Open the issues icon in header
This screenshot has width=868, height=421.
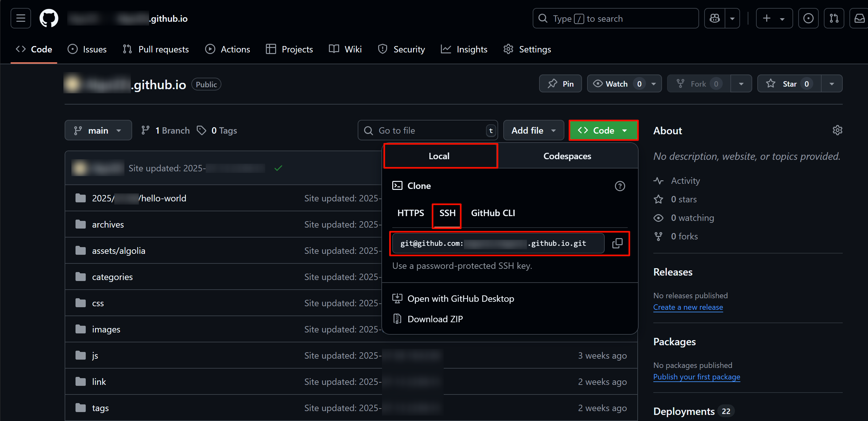[x=808, y=18]
